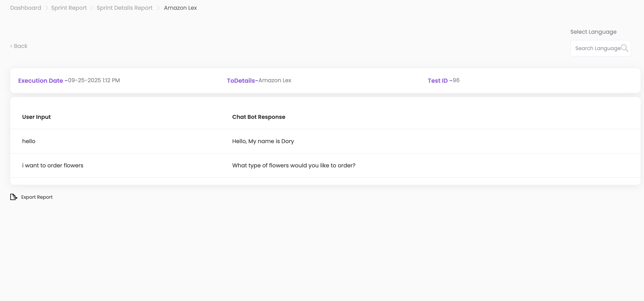
Task: Click the Back chevron arrow icon
Action: click(x=11, y=46)
